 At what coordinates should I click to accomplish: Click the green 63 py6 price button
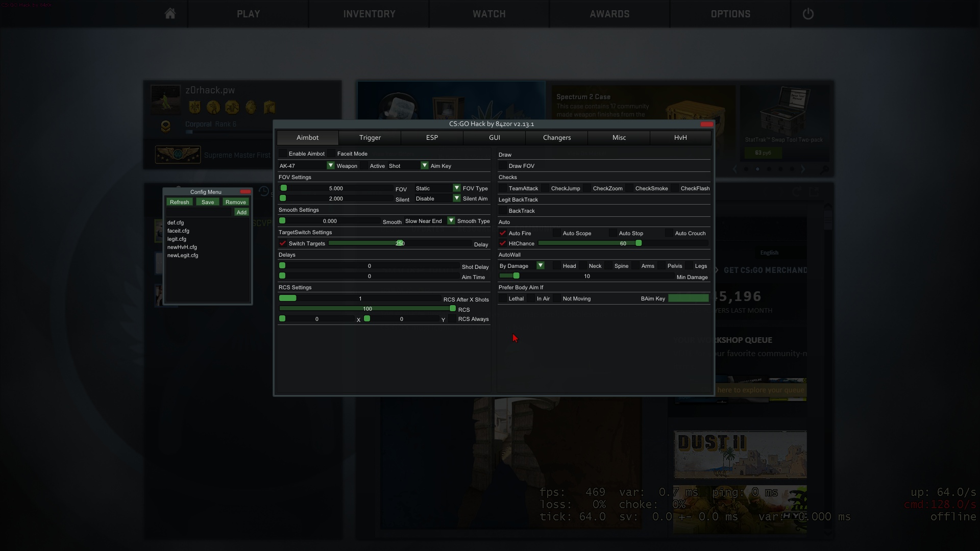pyautogui.click(x=763, y=153)
